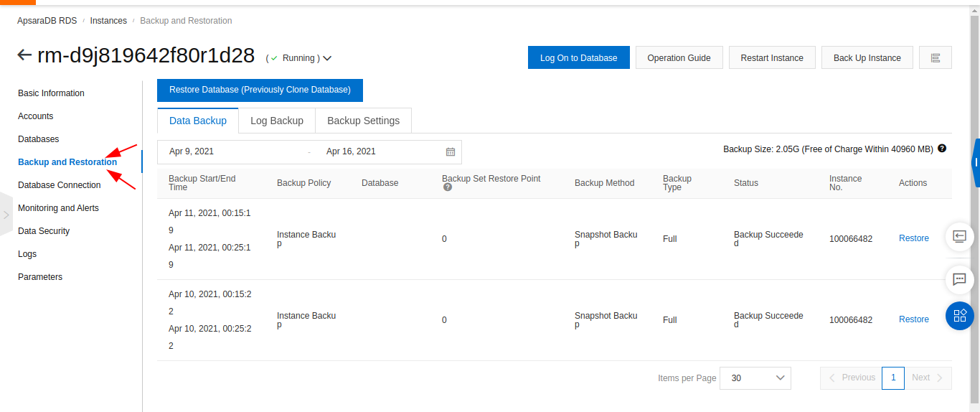This screenshot has height=412, width=980.
Task: Click Instances in the breadcrumb
Action: point(108,21)
